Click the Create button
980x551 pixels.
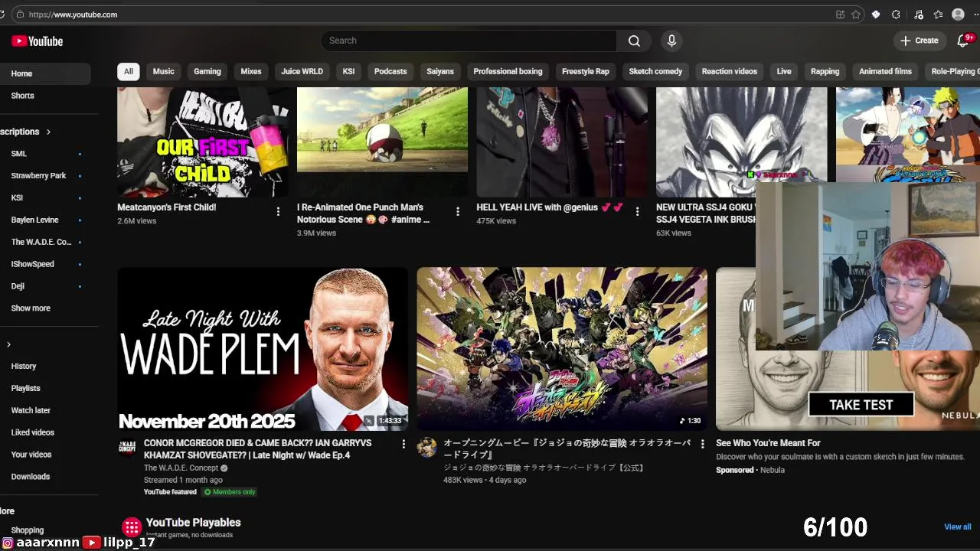[x=919, y=41]
